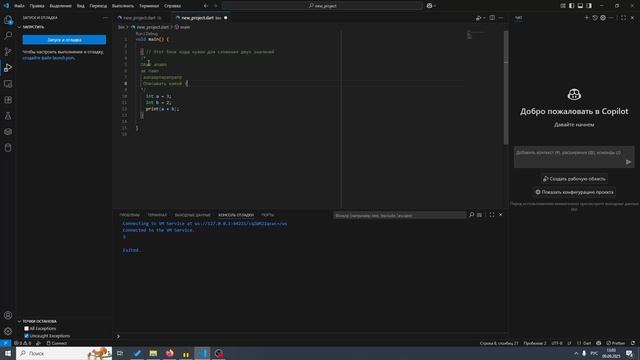
Task: Open Customize Layout icon
Action: (562, 6)
